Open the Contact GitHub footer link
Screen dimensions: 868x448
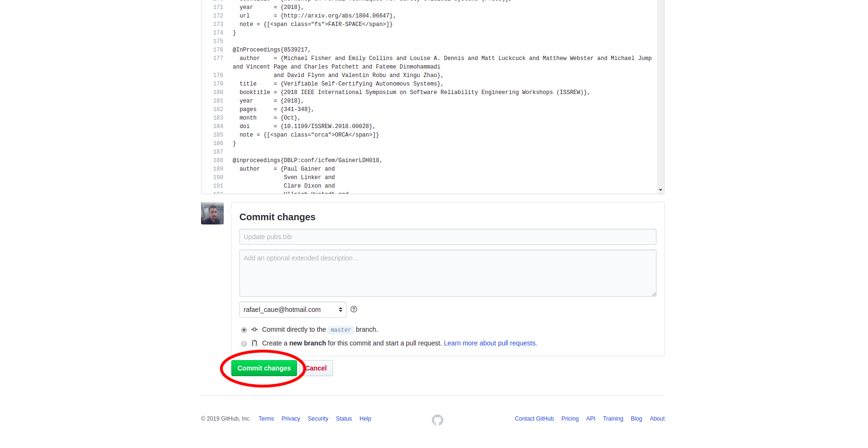(534, 419)
